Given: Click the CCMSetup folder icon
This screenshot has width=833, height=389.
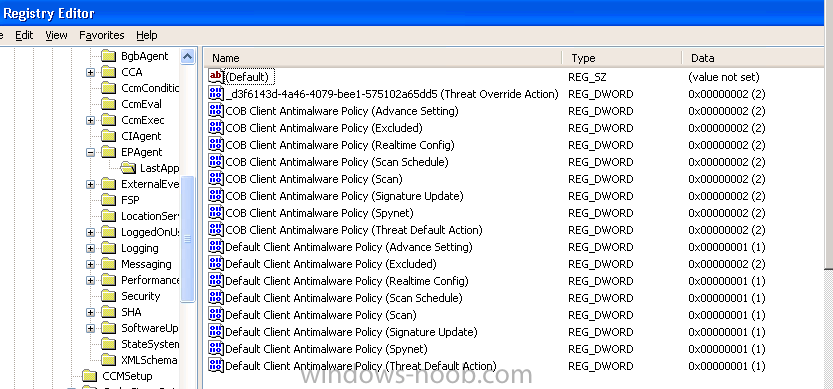Looking at the screenshot, I should click(x=89, y=376).
